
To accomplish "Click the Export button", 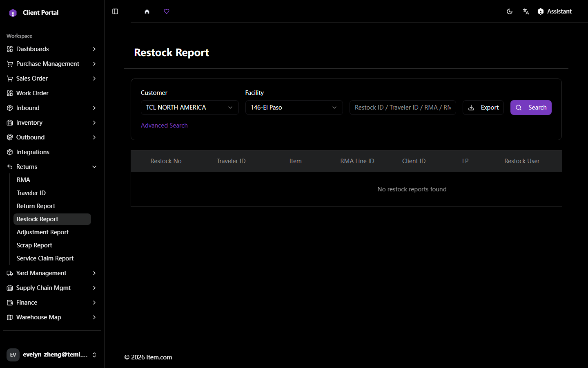I will (483, 108).
